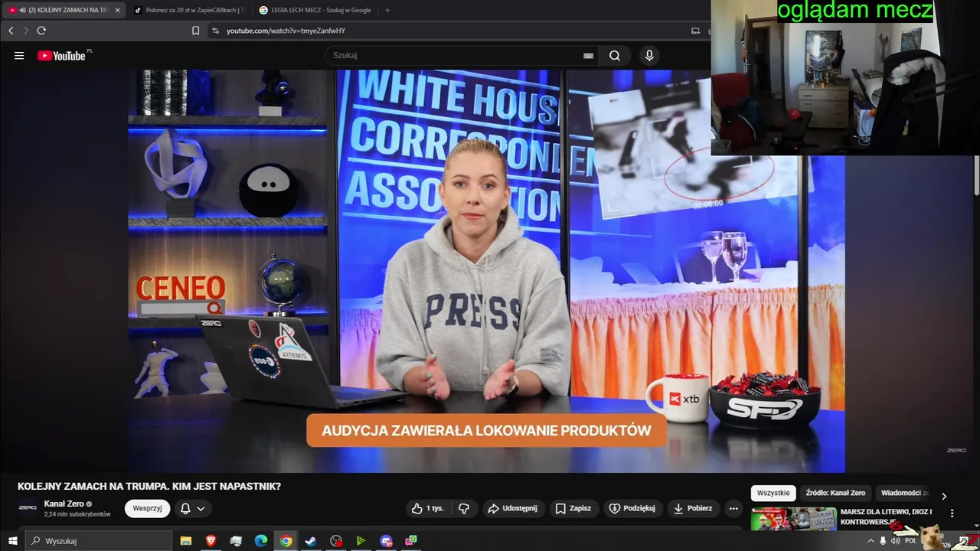Switch to the Polonez ZapieCARkach TikTok tab

[189, 10]
